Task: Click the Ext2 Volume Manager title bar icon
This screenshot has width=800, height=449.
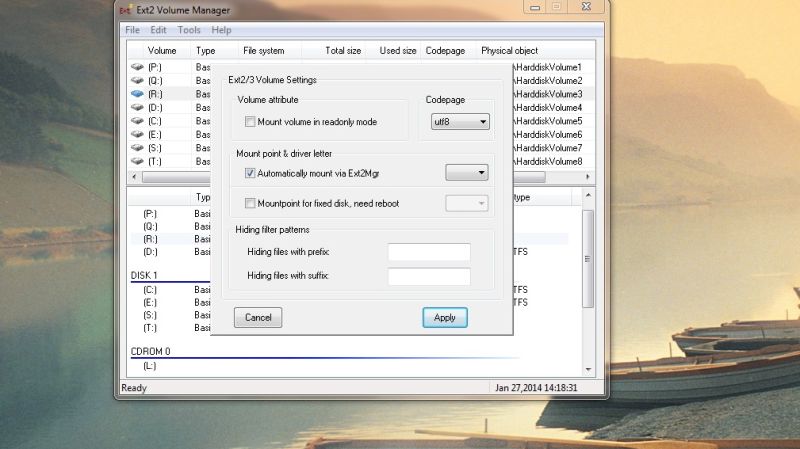Action: [126, 10]
